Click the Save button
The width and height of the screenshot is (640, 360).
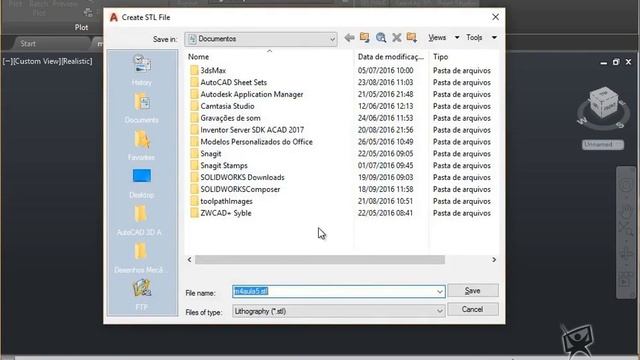(473, 291)
